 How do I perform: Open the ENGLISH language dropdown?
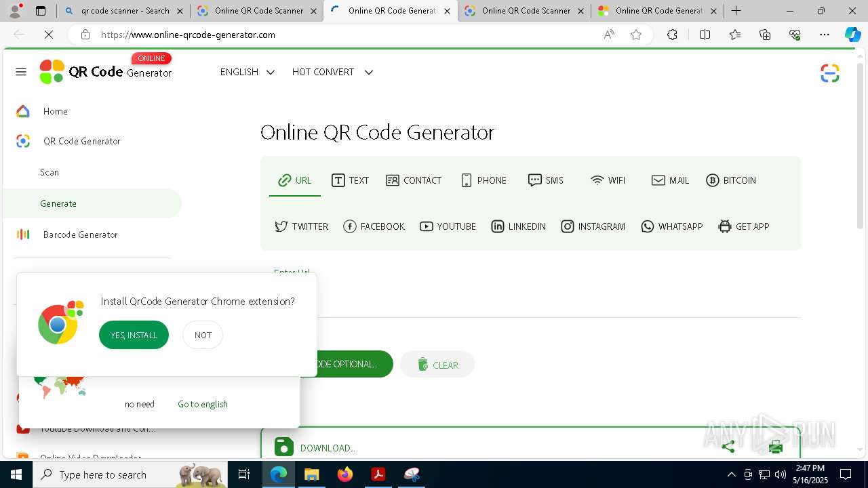click(x=248, y=72)
